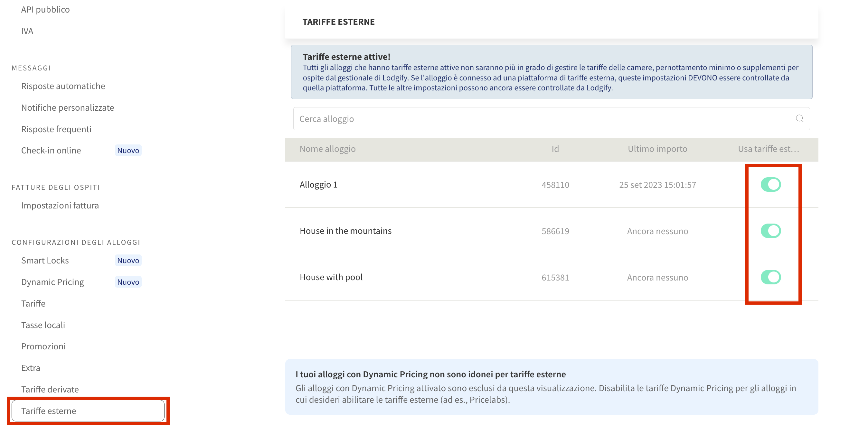Select Notifiche personalizzate in sidebar
The image size is (868, 433).
tap(67, 107)
